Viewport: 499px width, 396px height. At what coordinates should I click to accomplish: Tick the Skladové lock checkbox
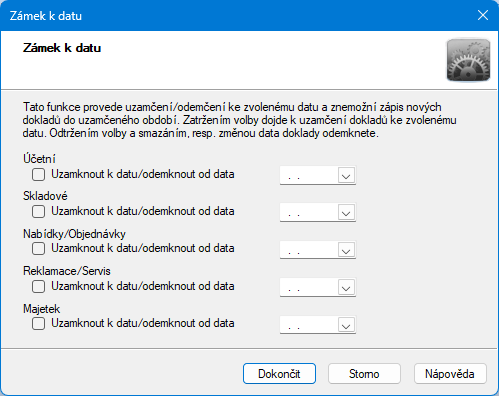click(38, 212)
